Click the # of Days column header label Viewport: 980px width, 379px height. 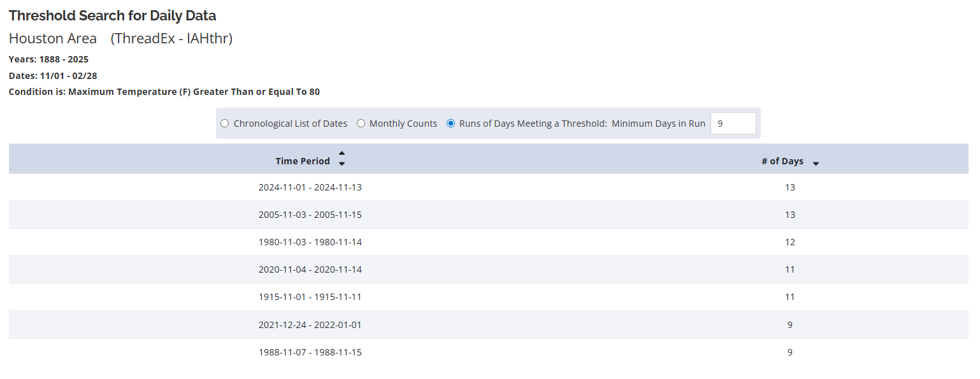click(x=782, y=161)
